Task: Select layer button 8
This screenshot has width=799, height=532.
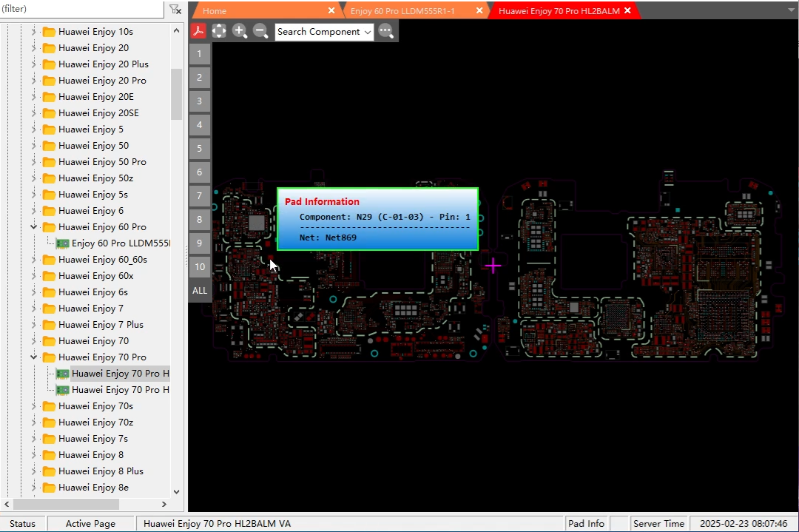Action: 199,220
